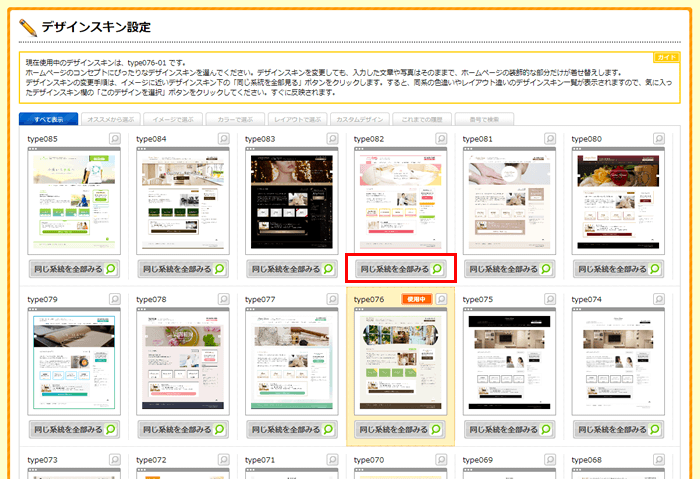Click the magnifier icon for type085
700x479 pixels.
click(x=115, y=139)
